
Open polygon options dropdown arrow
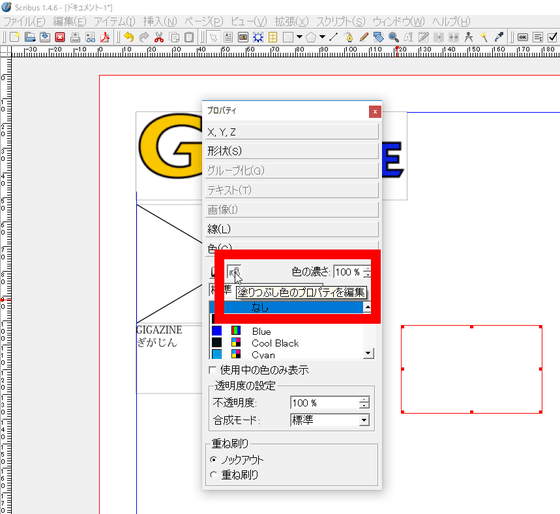[322, 37]
